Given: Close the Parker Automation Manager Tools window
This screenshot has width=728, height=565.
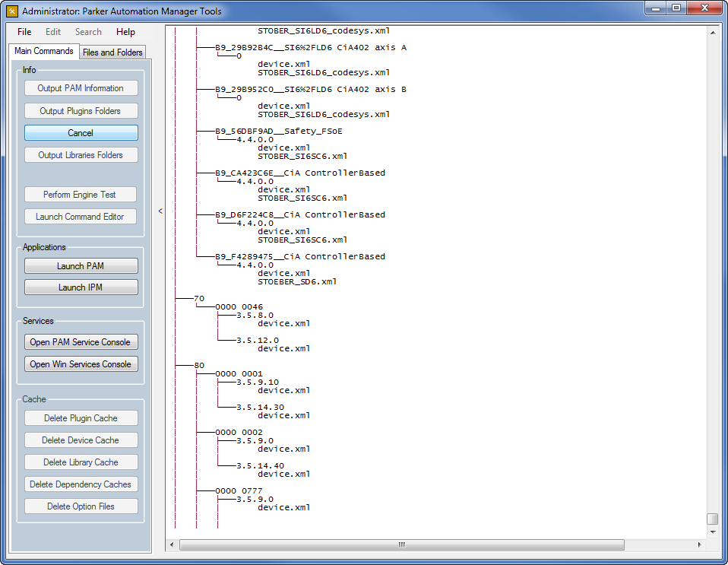Looking at the screenshot, I should click(x=704, y=8).
